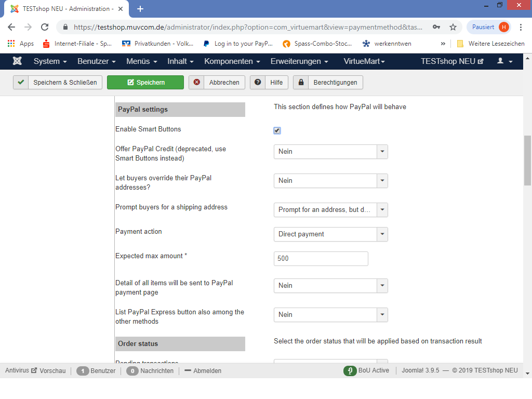This screenshot has width=532, height=399.
Task: Click the Abbrechen button
Action: tap(217, 83)
